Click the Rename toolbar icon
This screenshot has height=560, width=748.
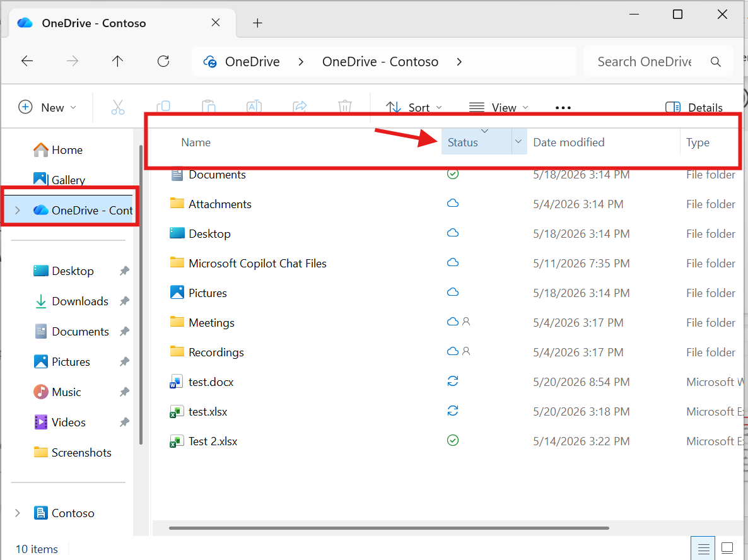[x=254, y=107]
